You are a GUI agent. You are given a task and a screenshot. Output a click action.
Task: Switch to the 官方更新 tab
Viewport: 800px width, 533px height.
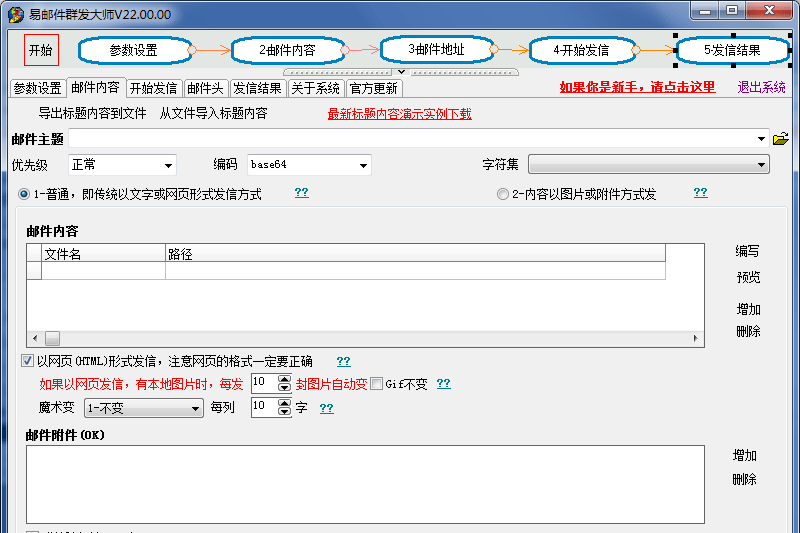(373, 88)
